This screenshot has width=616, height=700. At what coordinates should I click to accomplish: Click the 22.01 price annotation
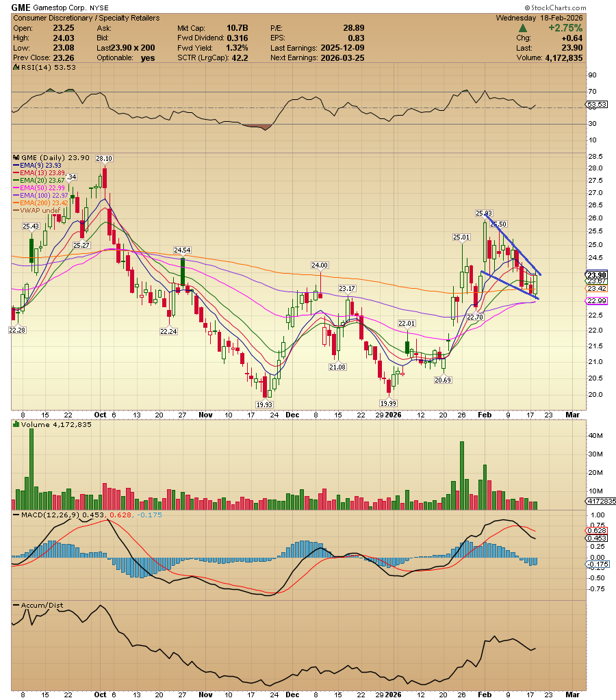coord(407,323)
